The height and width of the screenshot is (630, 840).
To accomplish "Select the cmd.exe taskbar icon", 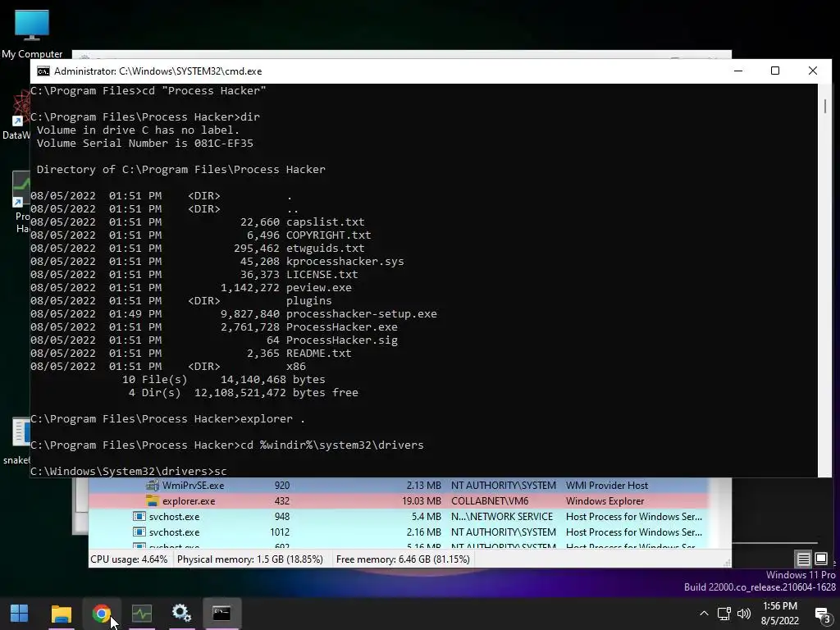I will [221, 613].
